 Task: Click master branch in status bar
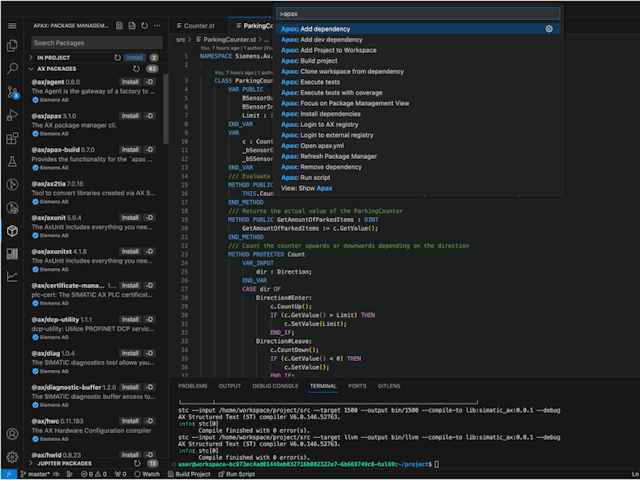(x=35, y=474)
